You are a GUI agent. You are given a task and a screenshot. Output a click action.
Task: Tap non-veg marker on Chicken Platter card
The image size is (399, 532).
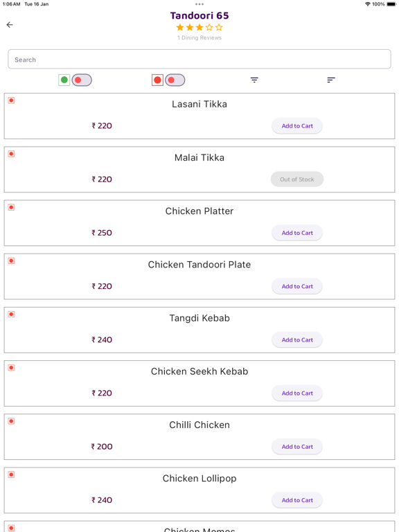coord(11,207)
